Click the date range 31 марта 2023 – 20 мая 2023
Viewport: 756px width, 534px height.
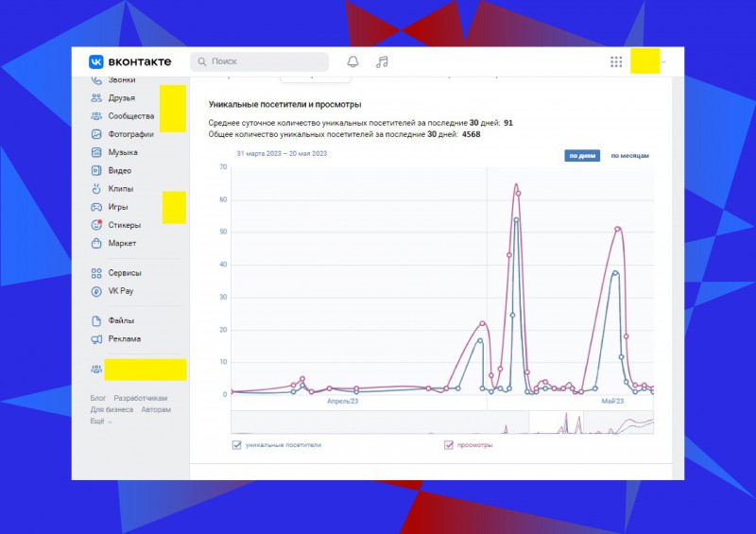click(282, 153)
